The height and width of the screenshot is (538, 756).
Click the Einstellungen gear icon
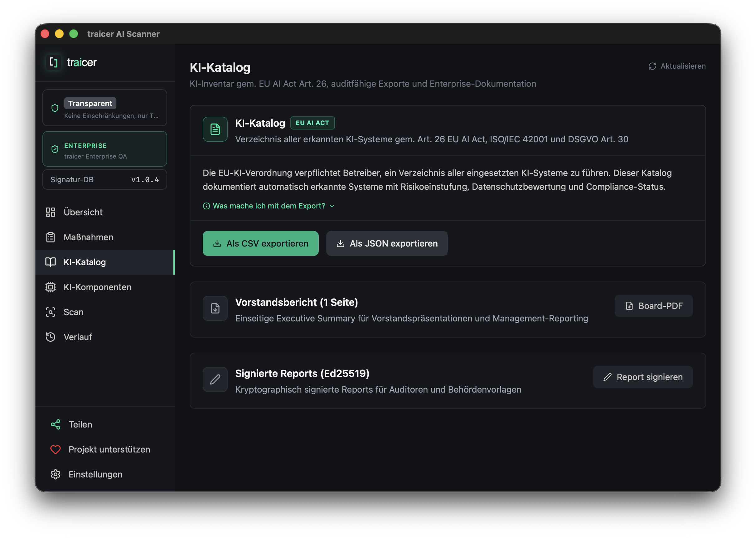(x=55, y=474)
